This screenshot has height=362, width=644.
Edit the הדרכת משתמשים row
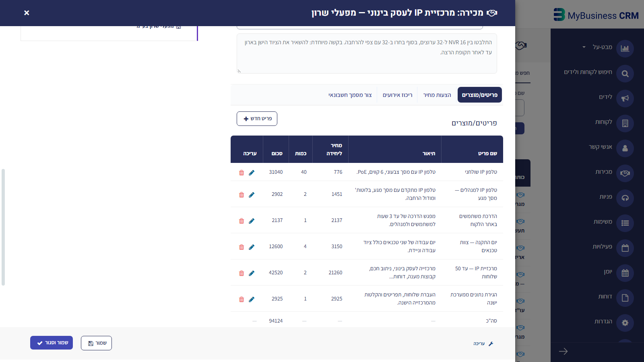point(252,221)
